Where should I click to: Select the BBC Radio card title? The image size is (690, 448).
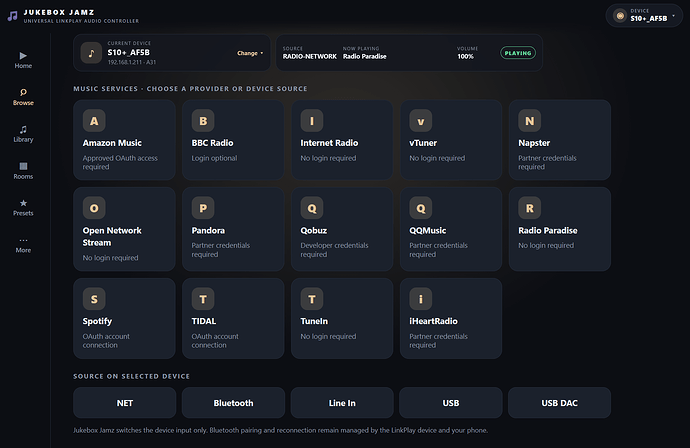213,143
